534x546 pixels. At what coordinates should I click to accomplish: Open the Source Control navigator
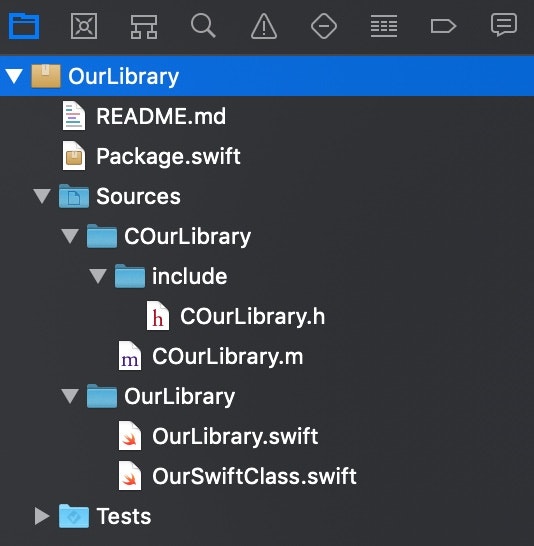coord(84,26)
